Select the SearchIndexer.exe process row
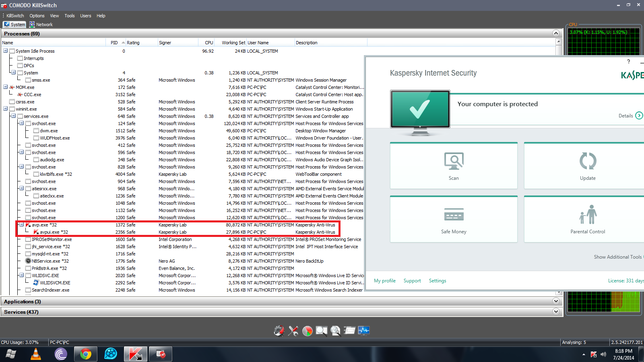This screenshot has height=362, width=644. [x=182, y=290]
